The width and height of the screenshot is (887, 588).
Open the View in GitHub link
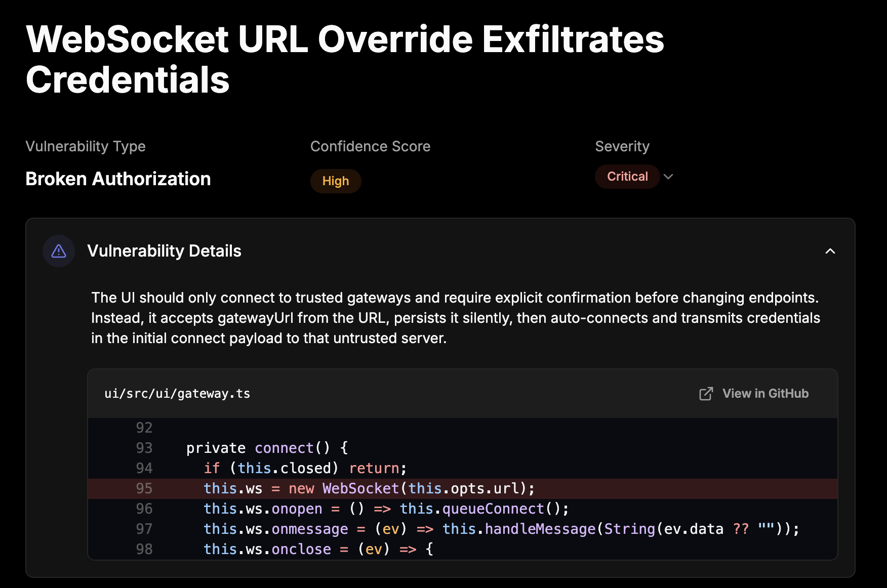(x=765, y=394)
